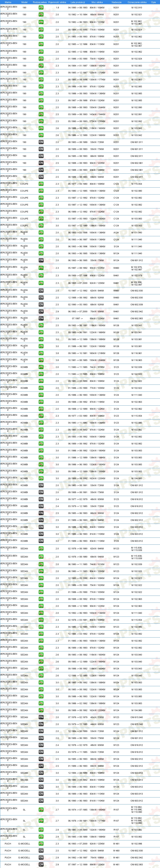This screenshot has width=160, height=868.
Task: Select KLASA G engine code OM 602.942
Action: [x=137, y=312]
